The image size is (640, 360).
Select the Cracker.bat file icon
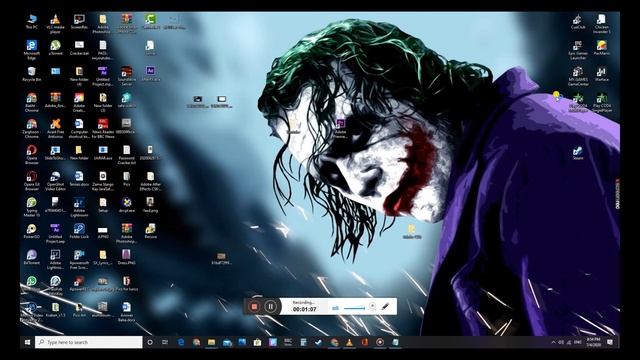[x=79, y=47]
